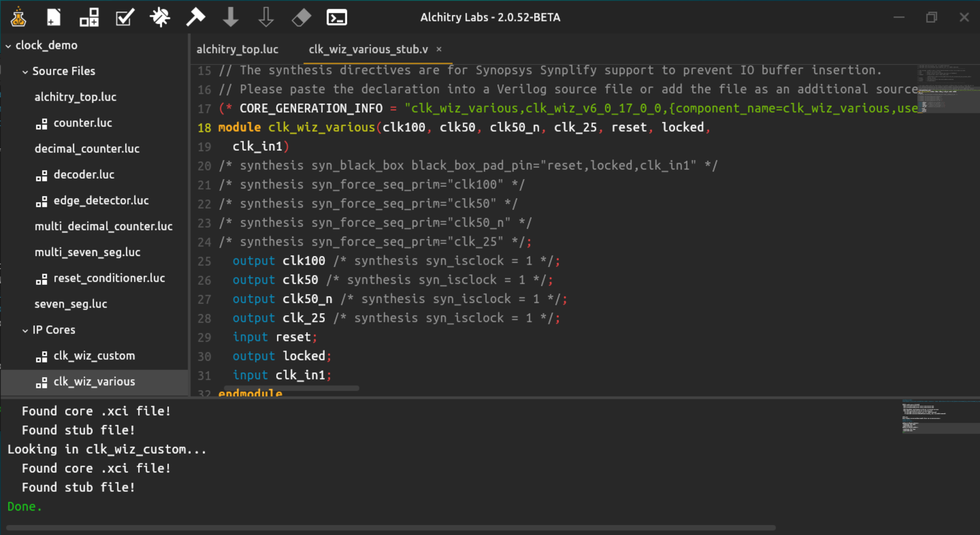
Task: Open the terminal console icon
Action: [337, 17]
